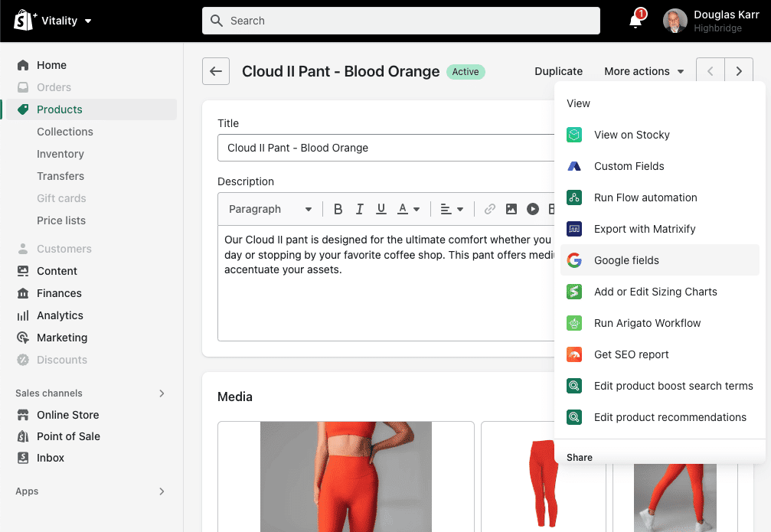Click the Get SEO report icon
This screenshot has height=532, width=771.
point(574,354)
